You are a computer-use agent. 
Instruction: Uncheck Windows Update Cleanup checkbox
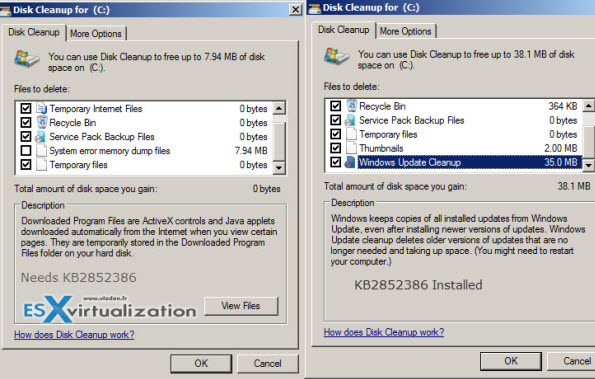[x=335, y=162]
